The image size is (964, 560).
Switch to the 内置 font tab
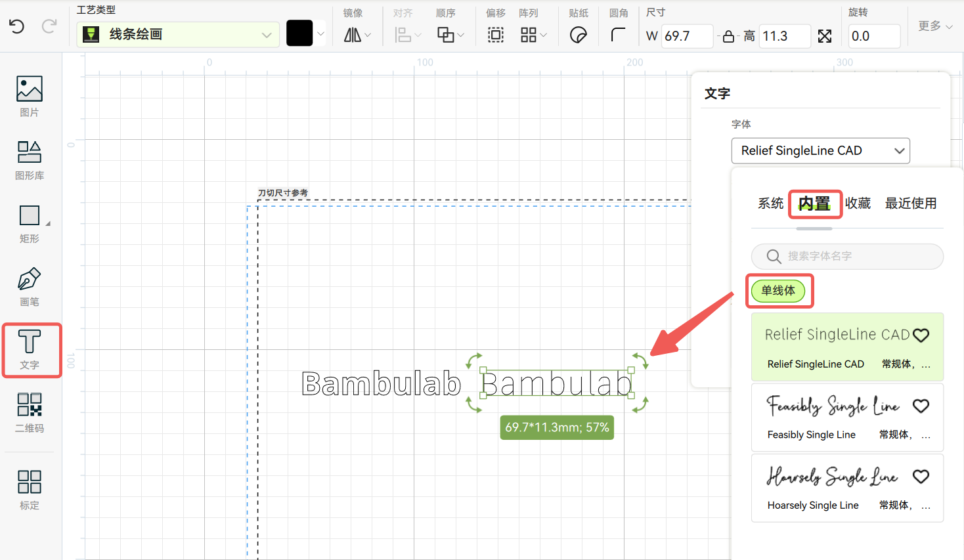tap(814, 204)
